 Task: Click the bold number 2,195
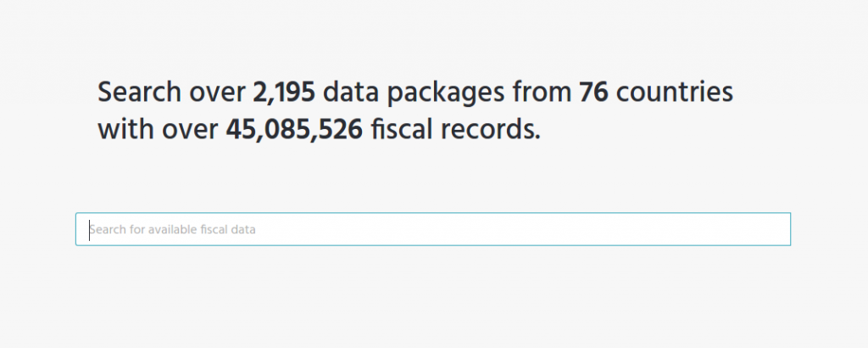pos(284,93)
